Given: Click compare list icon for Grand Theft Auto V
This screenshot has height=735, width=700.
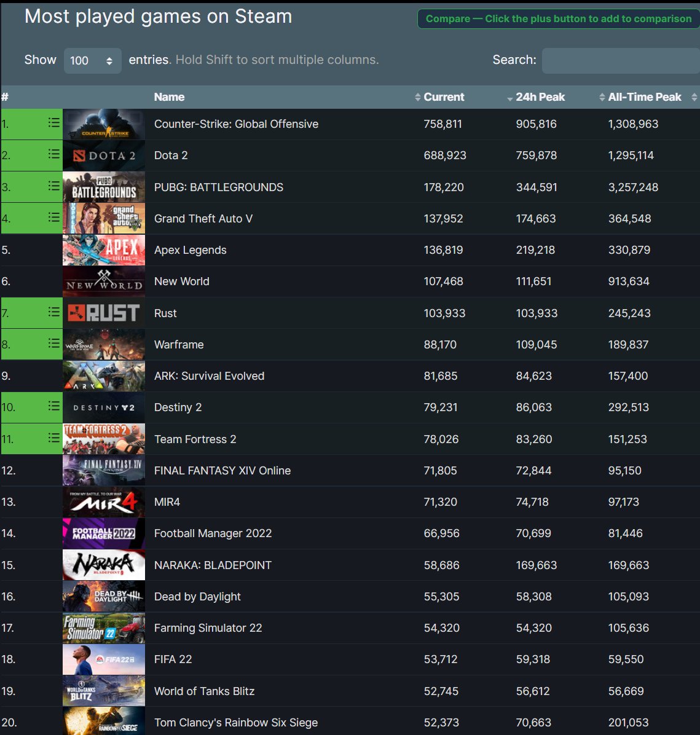Looking at the screenshot, I should pyautogui.click(x=54, y=218).
